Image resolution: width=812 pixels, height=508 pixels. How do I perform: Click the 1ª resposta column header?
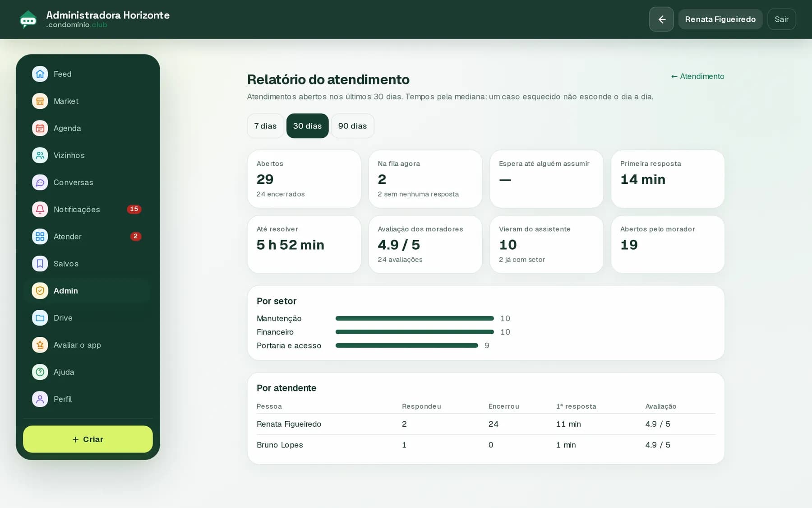pos(576,406)
